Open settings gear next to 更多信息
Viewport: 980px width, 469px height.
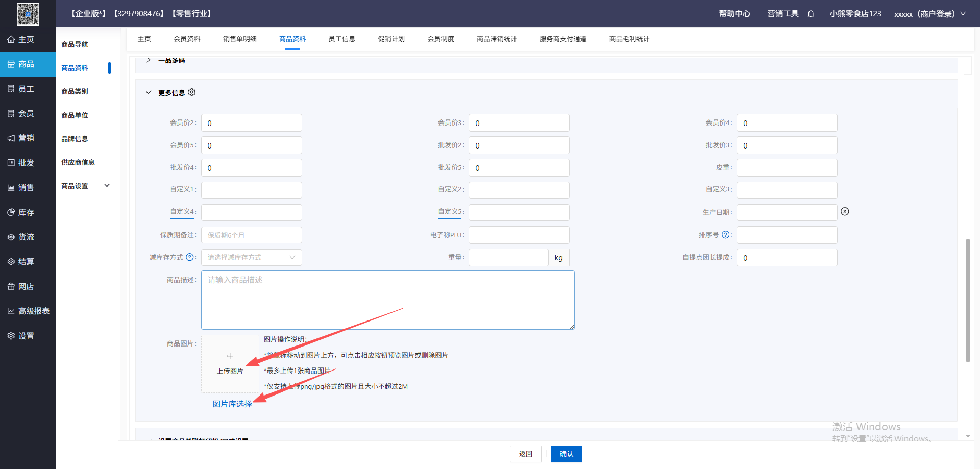(x=192, y=92)
